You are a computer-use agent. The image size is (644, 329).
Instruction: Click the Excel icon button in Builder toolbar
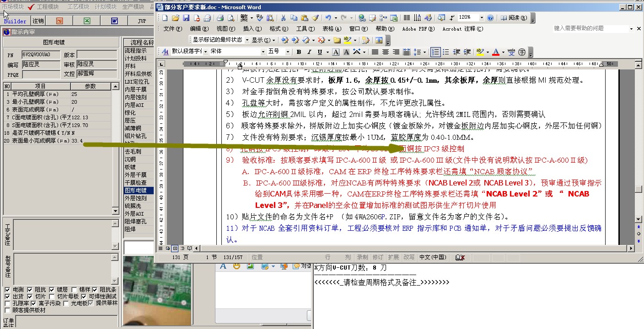pos(87,21)
